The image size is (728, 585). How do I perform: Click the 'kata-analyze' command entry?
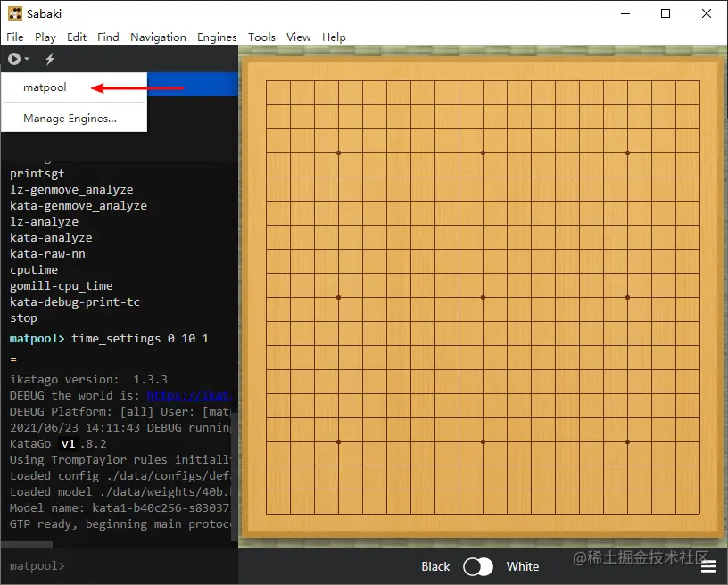(x=51, y=238)
